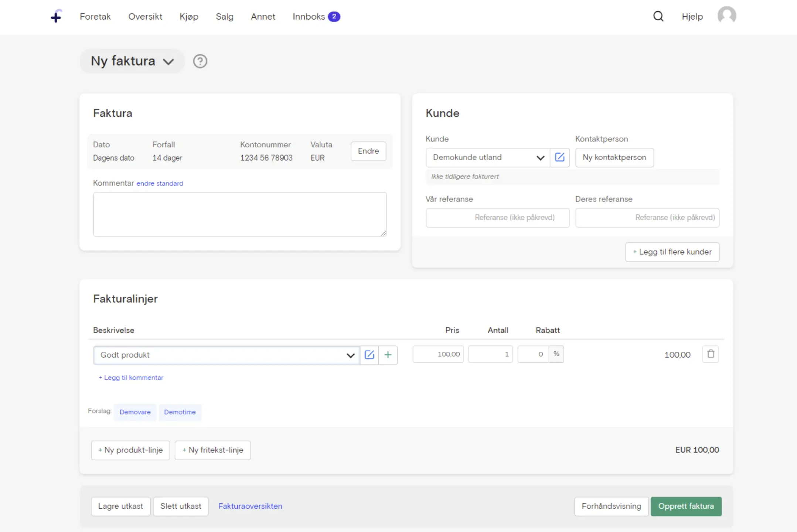797x532 pixels.
Task: Click green plus icon next to product
Action: 388,355
